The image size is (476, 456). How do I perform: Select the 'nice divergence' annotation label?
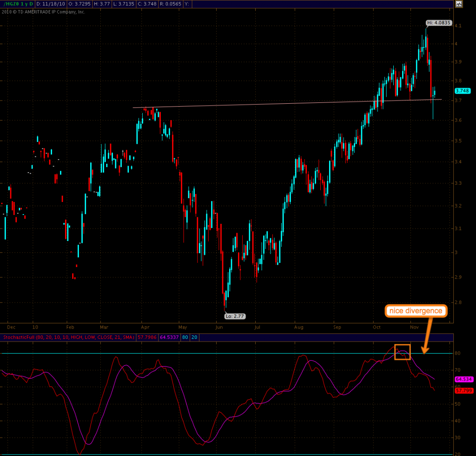click(416, 311)
